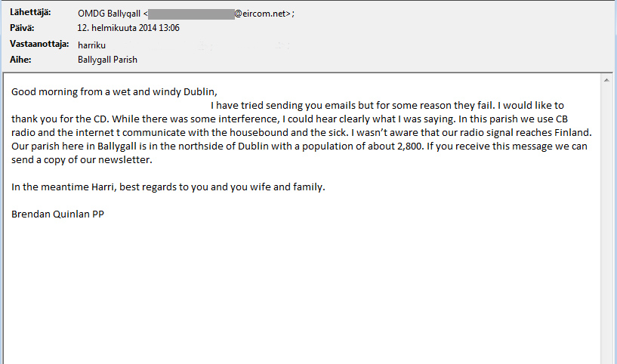Click the scroll-up arrow of message pane
617x364 pixels.
[x=606, y=80]
